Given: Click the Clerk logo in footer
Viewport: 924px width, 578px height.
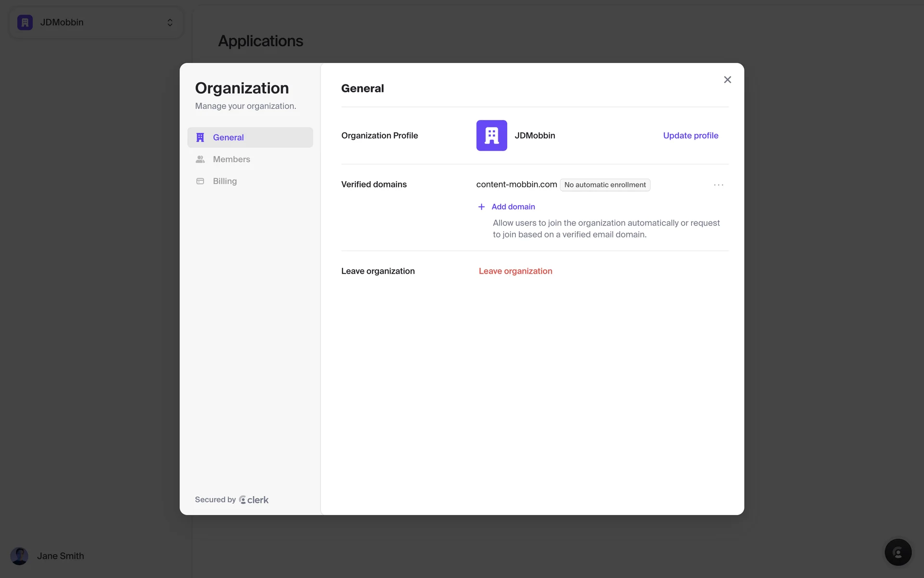Looking at the screenshot, I should pos(254,500).
